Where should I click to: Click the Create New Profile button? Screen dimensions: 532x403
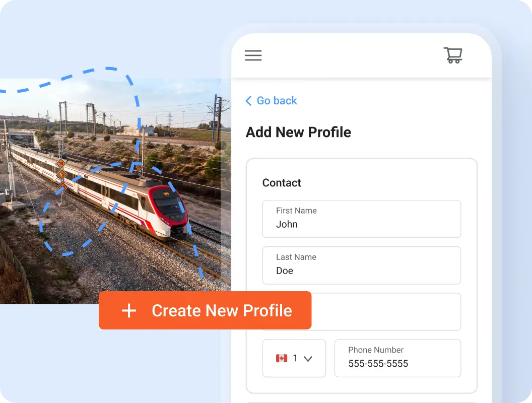pos(205,310)
